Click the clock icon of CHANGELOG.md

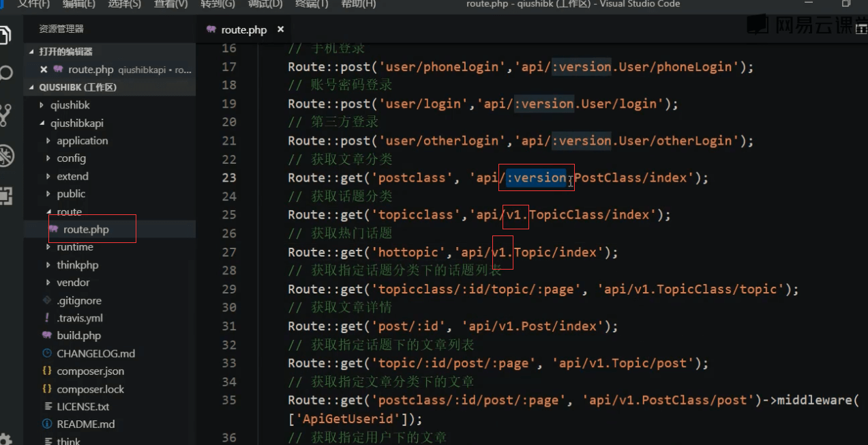(x=46, y=354)
